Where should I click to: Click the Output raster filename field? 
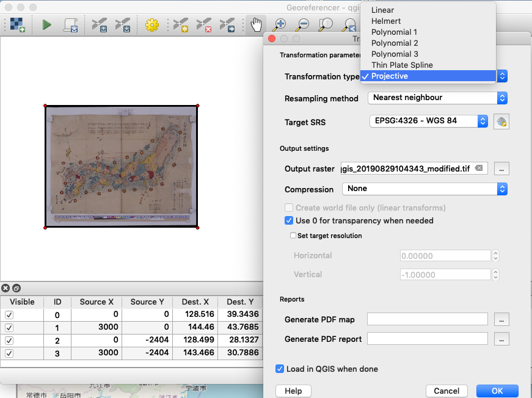tap(414, 168)
